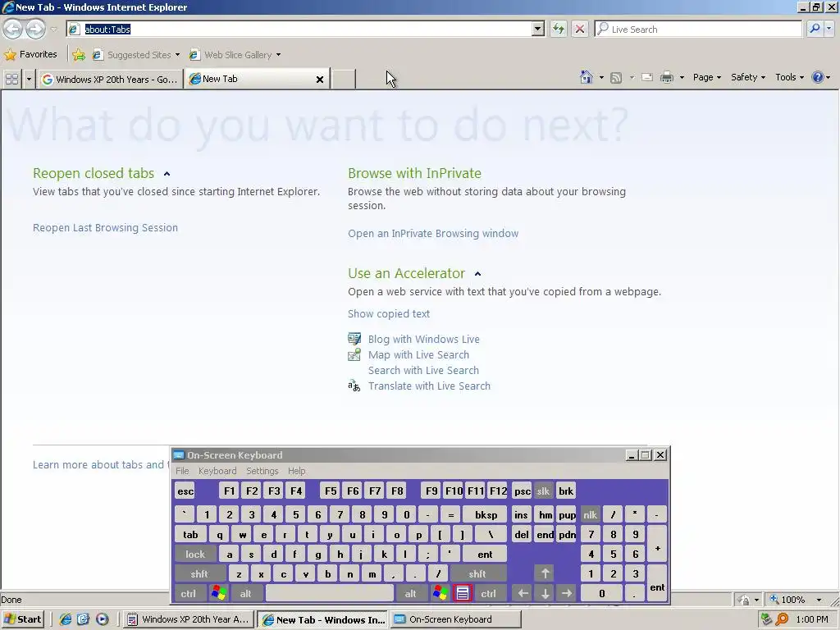The height and width of the screenshot is (630, 840).
Task: Click the Refresh page icon
Action: 558,29
